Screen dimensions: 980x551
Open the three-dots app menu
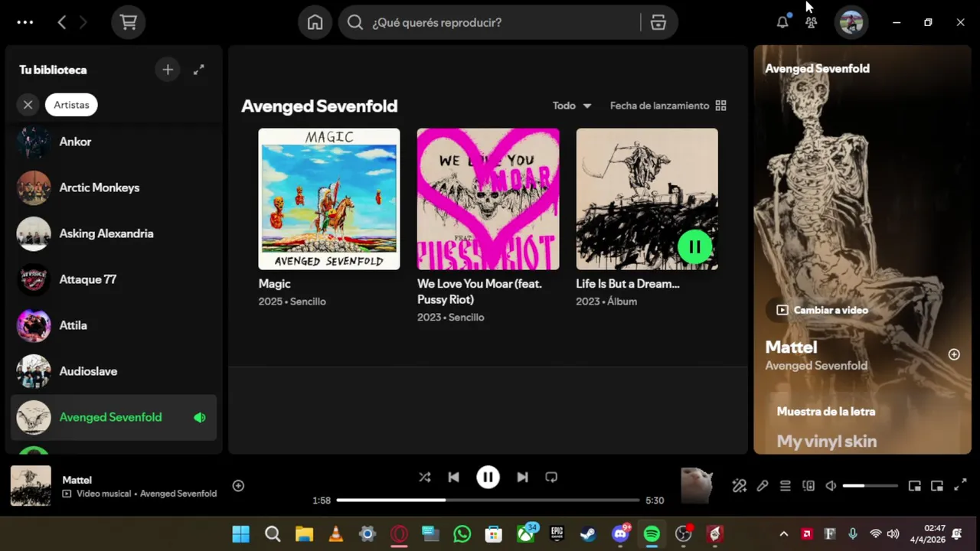pyautogui.click(x=25, y=22)
